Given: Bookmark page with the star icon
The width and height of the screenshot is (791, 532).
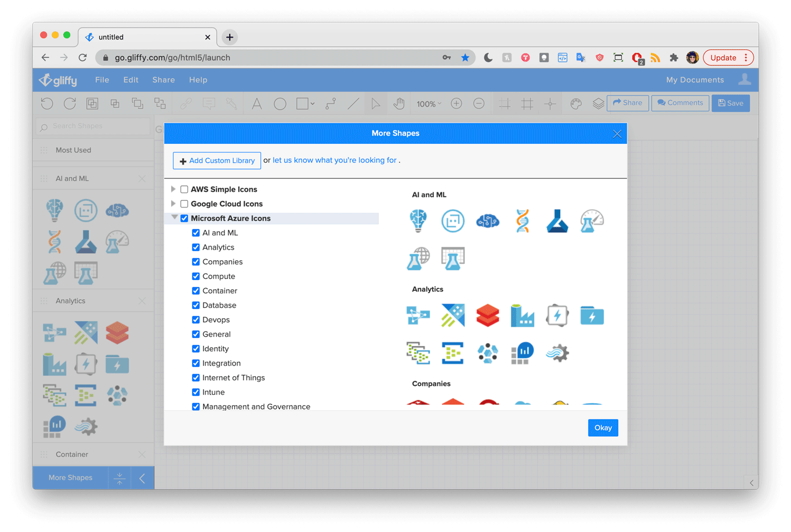Looking at the screenshot, I should click(465, 57).
